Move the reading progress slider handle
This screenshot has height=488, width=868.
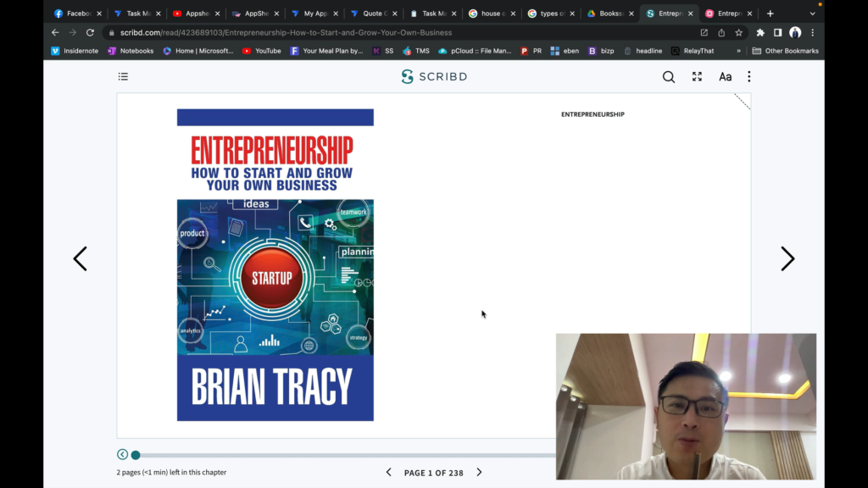click(136, 455)
